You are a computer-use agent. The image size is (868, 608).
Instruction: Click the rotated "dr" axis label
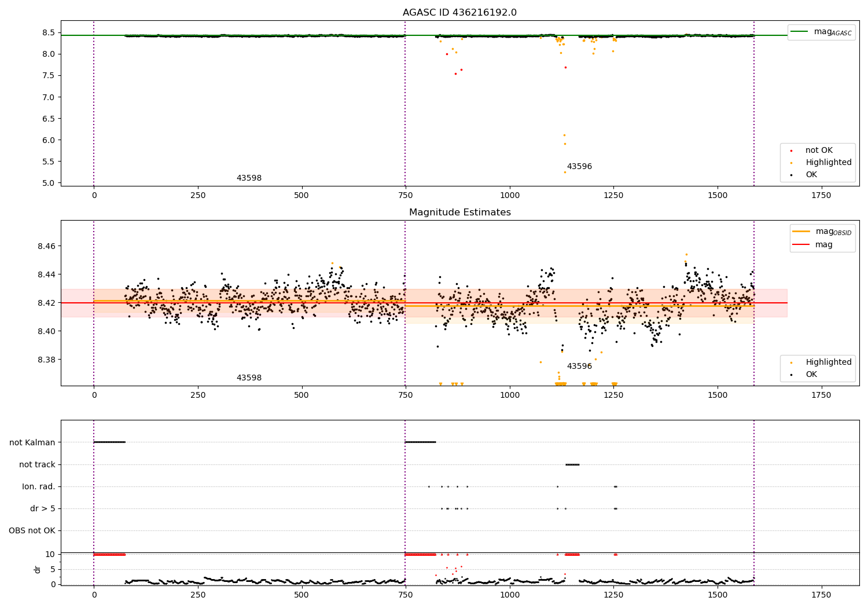(38, 569)
